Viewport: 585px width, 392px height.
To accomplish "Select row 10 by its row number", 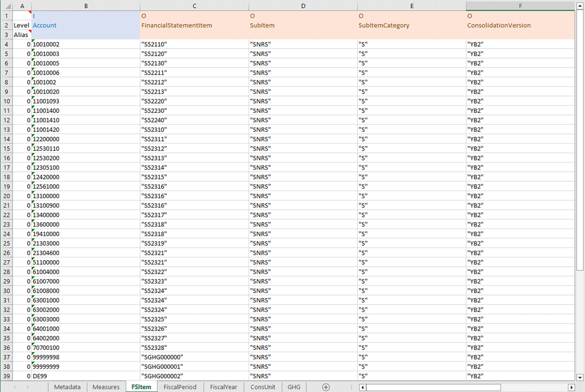I will point(6,101).
